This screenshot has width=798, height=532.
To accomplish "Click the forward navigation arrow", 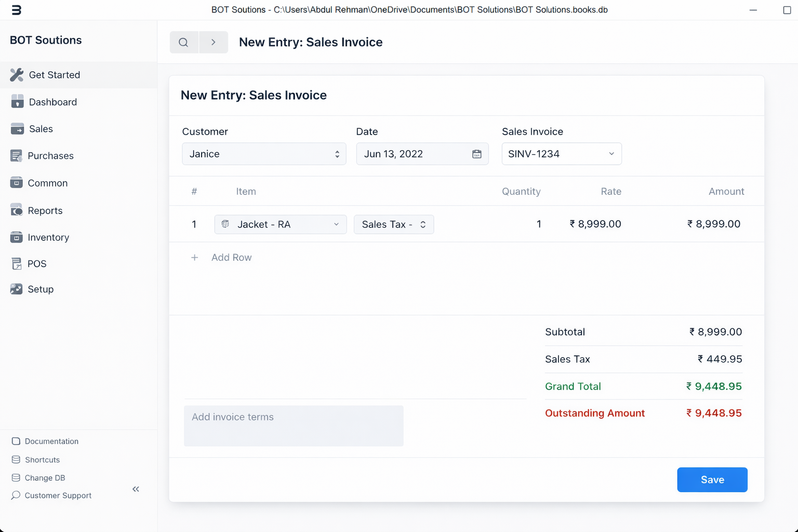I will click(x=214, y=43).
